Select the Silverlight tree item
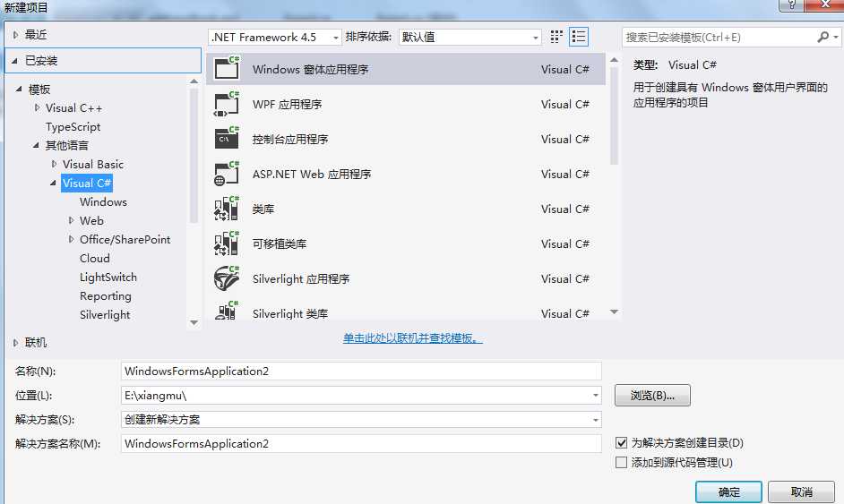844x504 pixels. 105,314
